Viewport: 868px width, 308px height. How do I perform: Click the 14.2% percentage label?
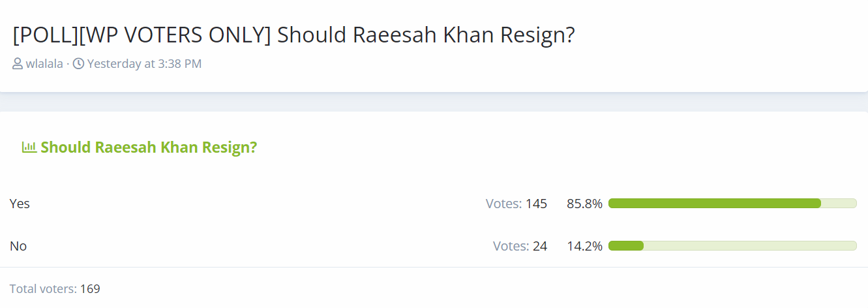[584, 247]
